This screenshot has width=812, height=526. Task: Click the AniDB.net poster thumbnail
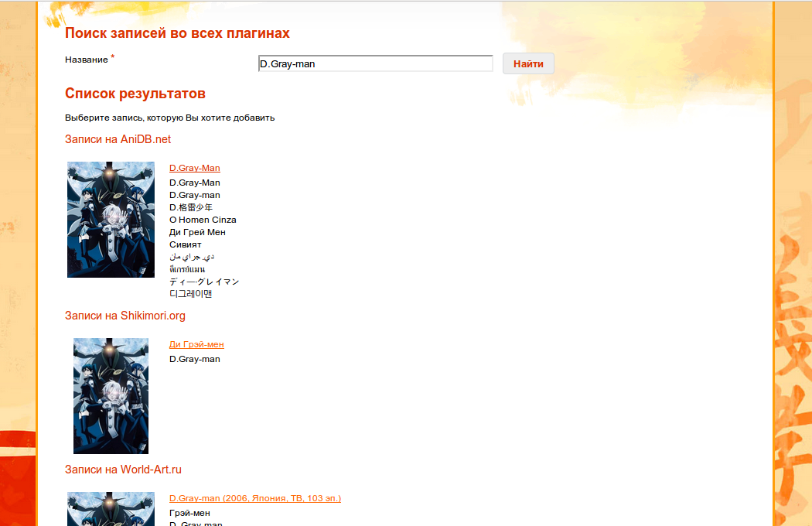111,219
